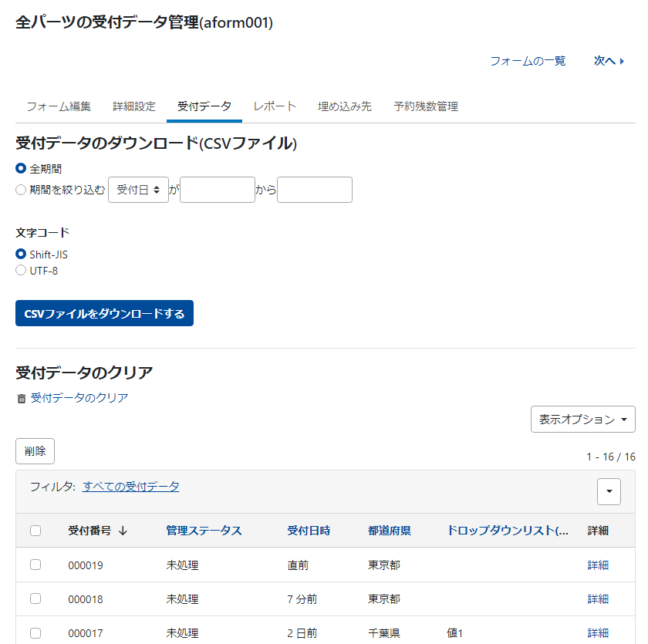Open the 予約残数管理 tab

[426, 106]
